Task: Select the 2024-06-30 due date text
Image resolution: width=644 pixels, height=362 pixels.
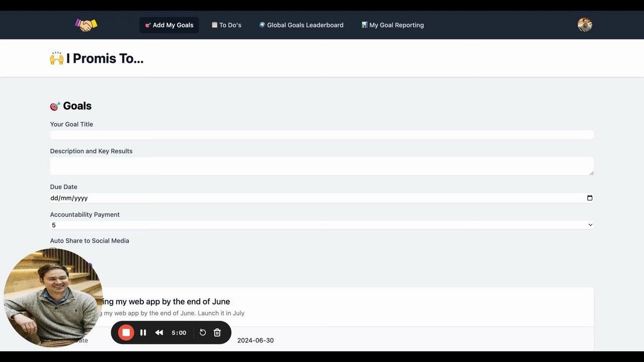Action: coord(256,340)
